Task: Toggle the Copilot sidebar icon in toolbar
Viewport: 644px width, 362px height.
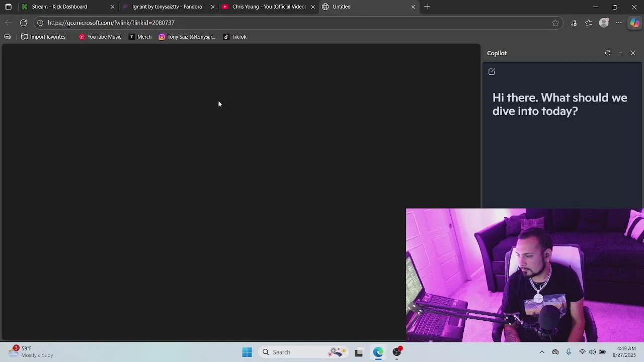Action: tap(634, 23)
